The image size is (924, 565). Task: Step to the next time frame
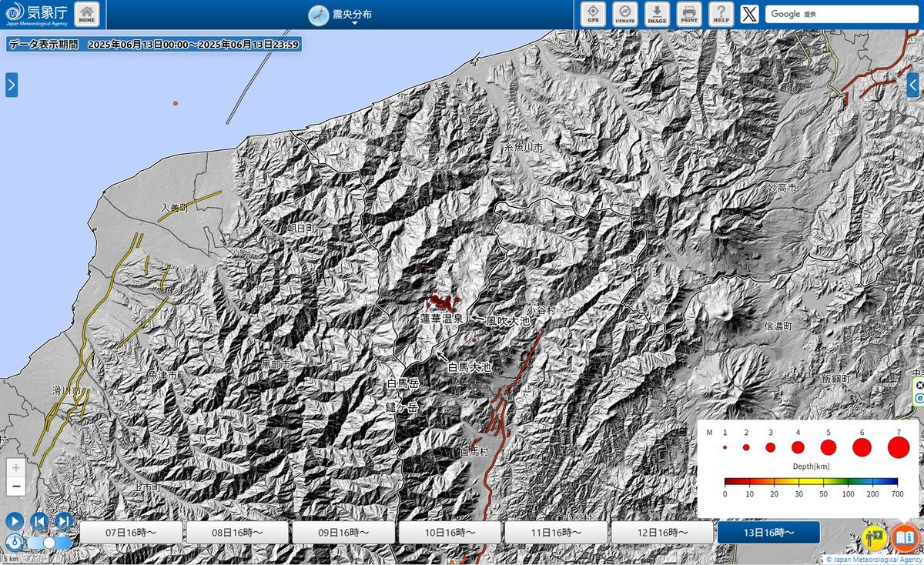[64, 521]
